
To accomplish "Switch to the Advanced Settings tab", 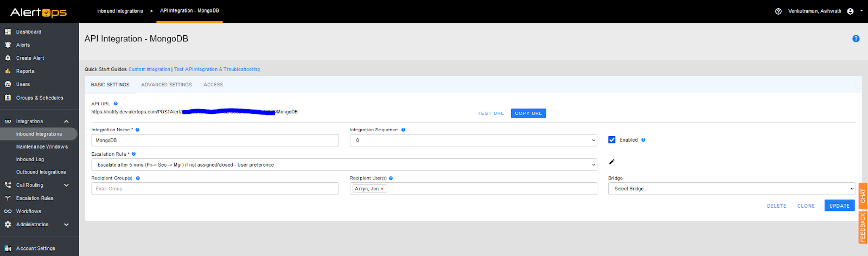I will (167, 85).
